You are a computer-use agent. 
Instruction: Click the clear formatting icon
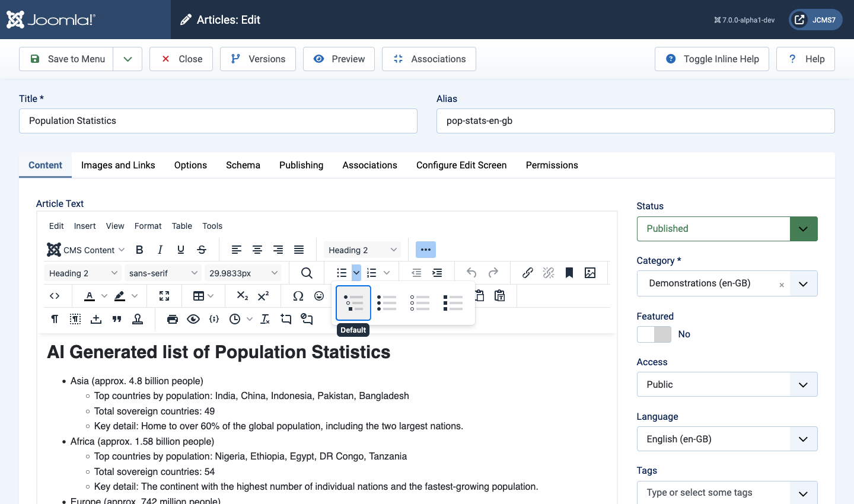point(265,319)
